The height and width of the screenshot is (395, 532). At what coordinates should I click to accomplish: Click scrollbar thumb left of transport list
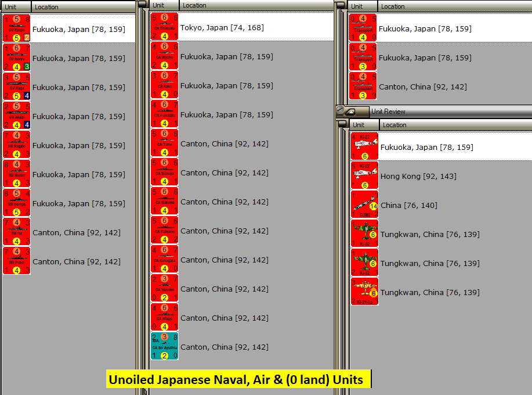(341, 4)
